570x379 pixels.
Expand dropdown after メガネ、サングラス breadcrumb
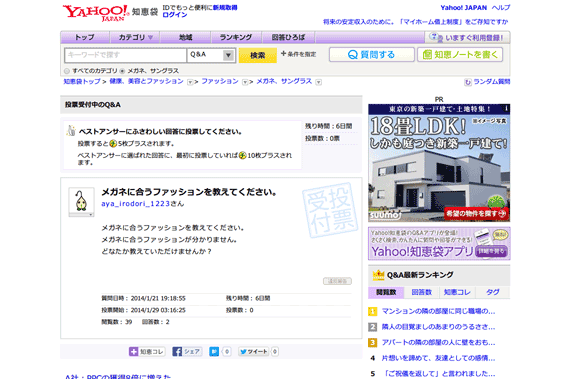[x=318, y=82]
